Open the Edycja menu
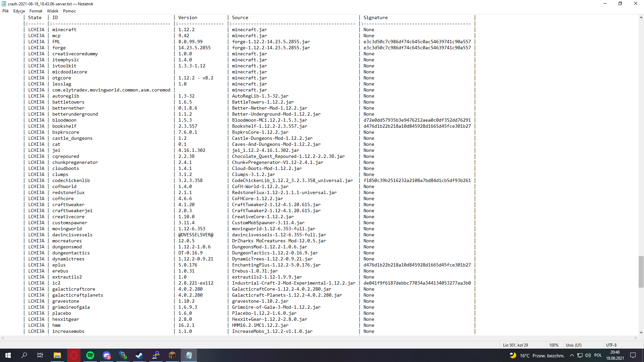The height and width of the screenshot is (362, 644). [19, 11]
